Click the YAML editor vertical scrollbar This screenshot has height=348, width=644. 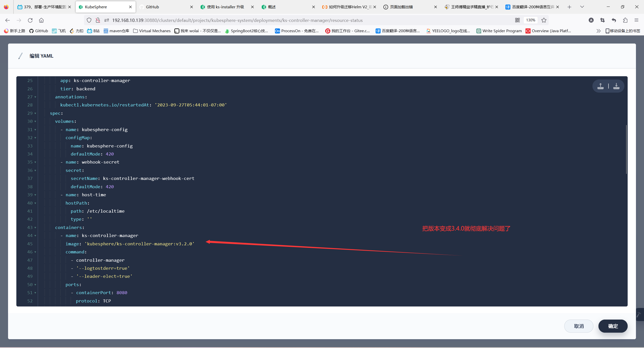[626, 149]
